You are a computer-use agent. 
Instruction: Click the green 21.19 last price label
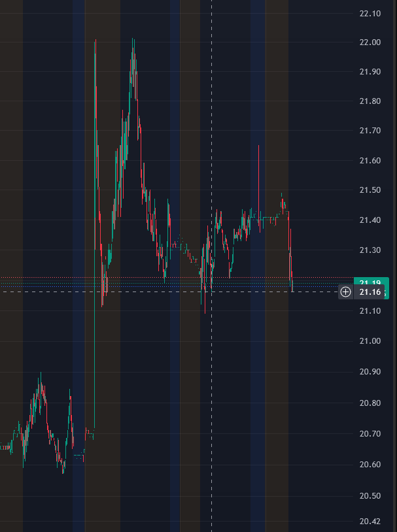click(x=371, y=282)
